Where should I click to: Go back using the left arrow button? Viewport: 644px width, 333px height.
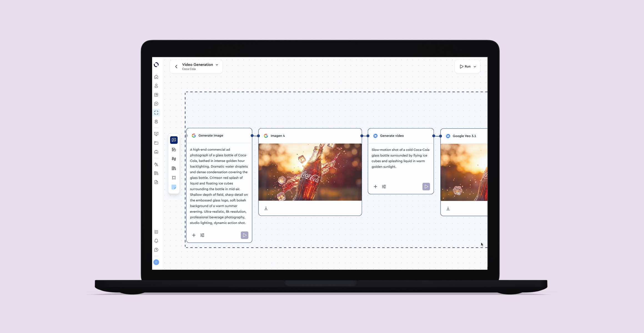point(176,67)
